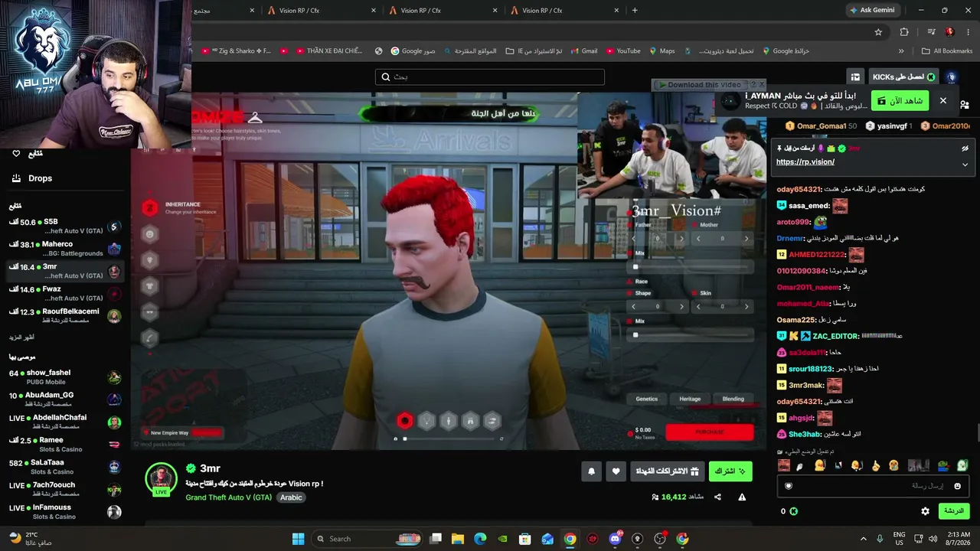
Task: Open the browser extensions puzzle icon
Action: coord(904,32)
